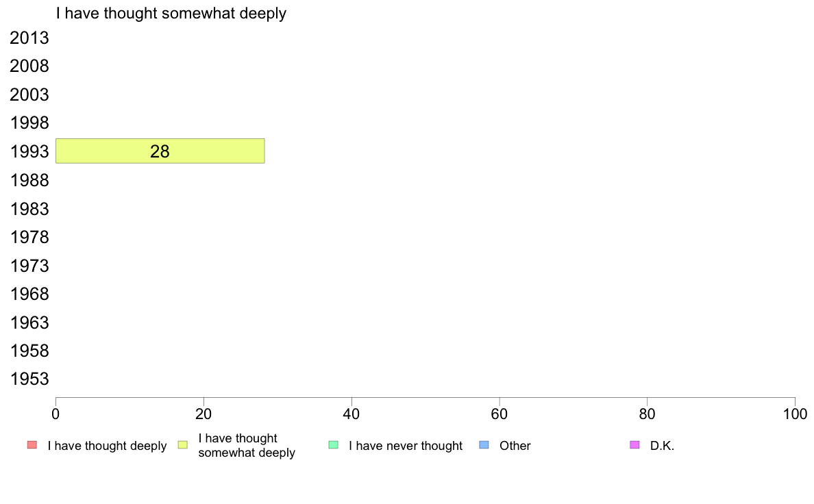Click the 2003 row label
This screenshot has width=814, height=504.
pyautogui.click(x=29, y=95)
